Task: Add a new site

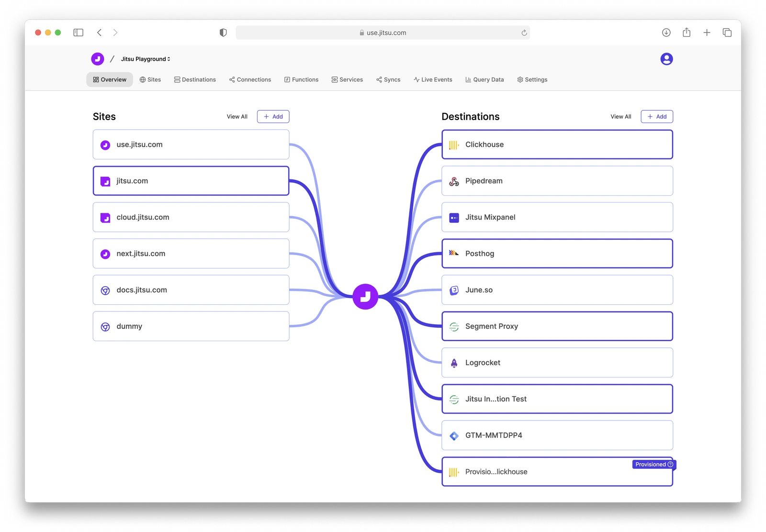Action: (273, 117)
